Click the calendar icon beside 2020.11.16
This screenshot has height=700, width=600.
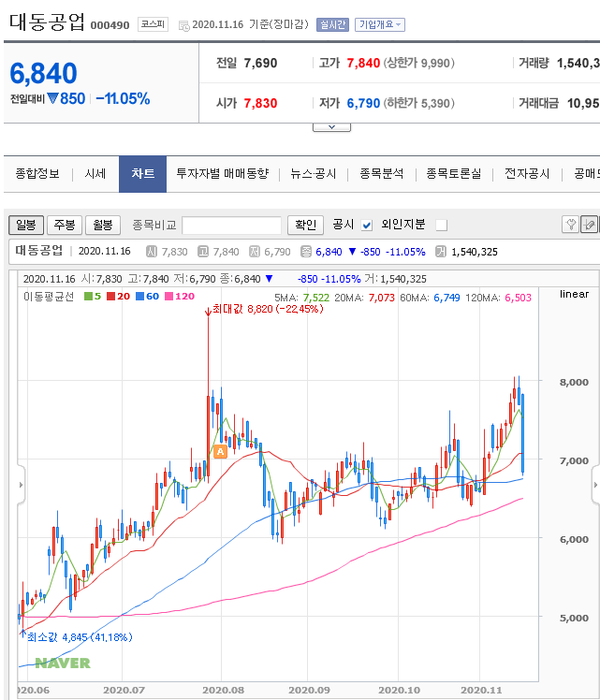[x=183, y=25]
